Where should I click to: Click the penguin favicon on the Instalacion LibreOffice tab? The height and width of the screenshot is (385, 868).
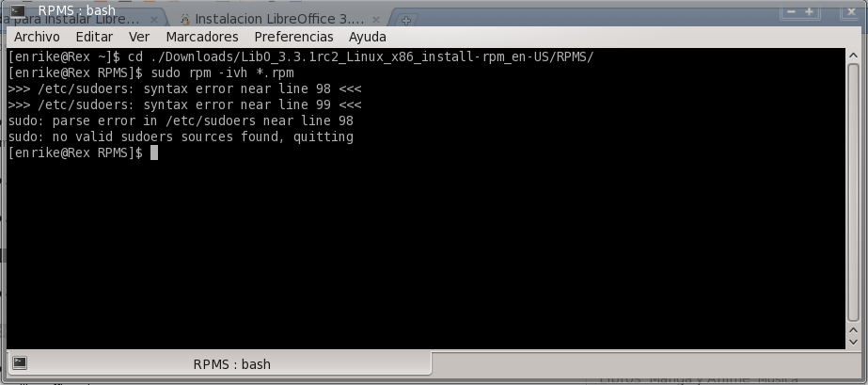click(x=185, y=20)
